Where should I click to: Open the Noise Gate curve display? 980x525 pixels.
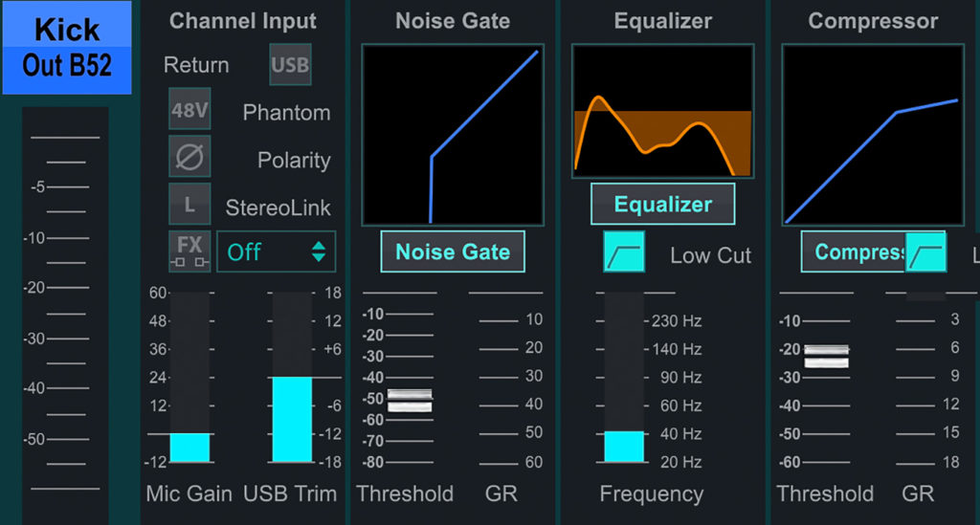coord(453,135)
